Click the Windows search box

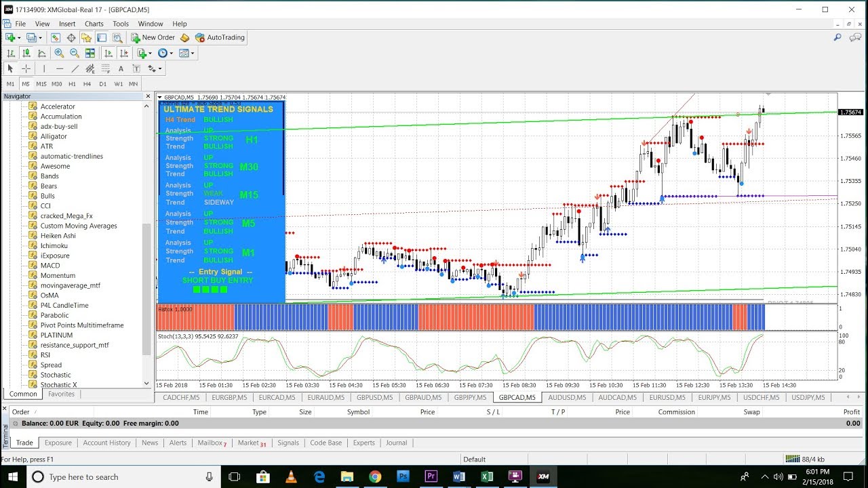(122, 477)
